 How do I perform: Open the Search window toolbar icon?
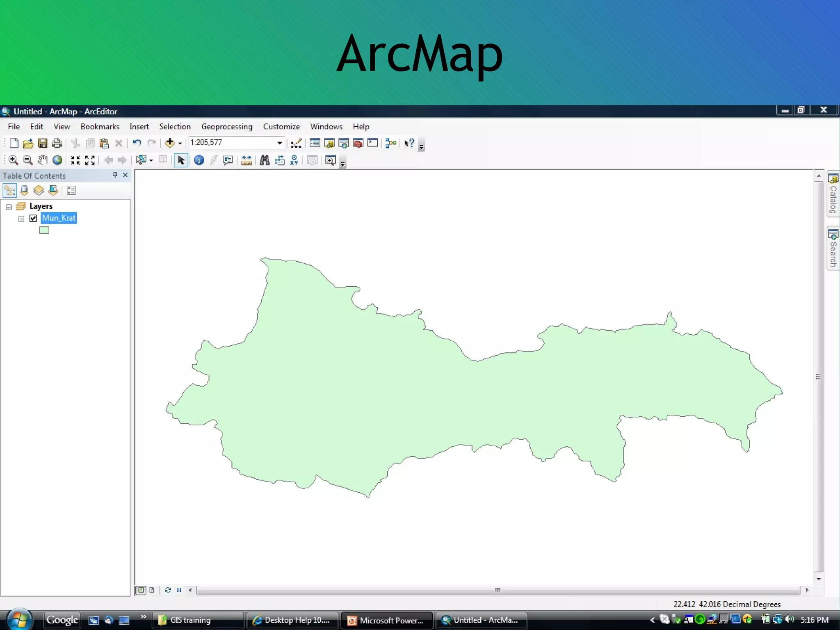pos(344,143)
